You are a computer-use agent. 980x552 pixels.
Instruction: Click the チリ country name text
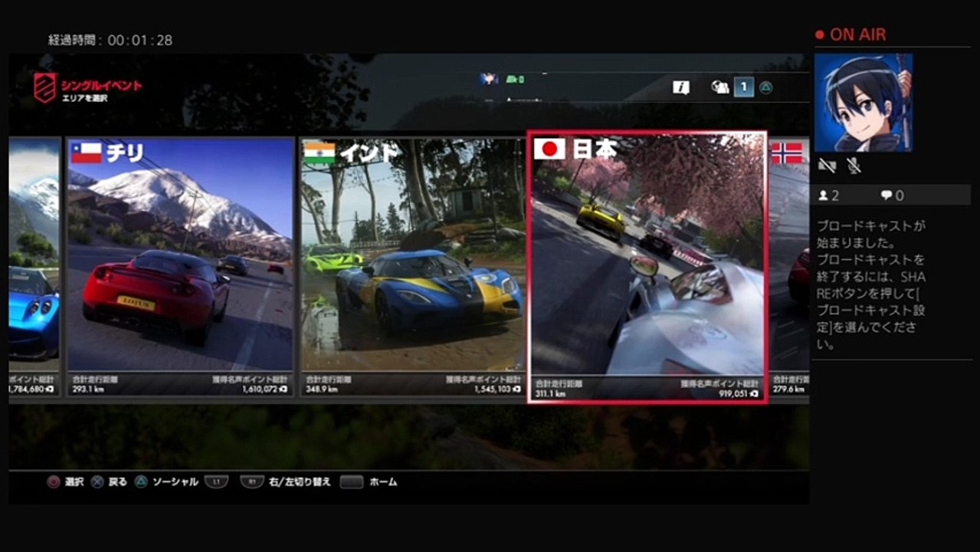[x=125, y=153]
